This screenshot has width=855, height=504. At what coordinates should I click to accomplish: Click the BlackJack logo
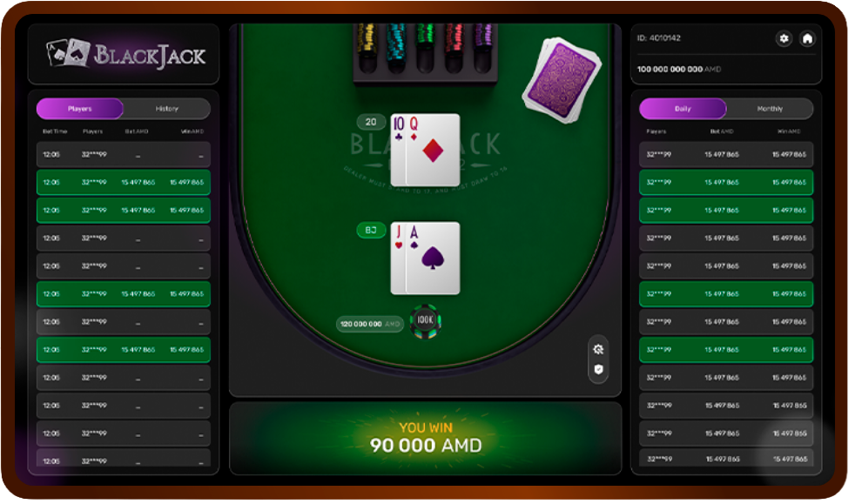click(126, 54)
